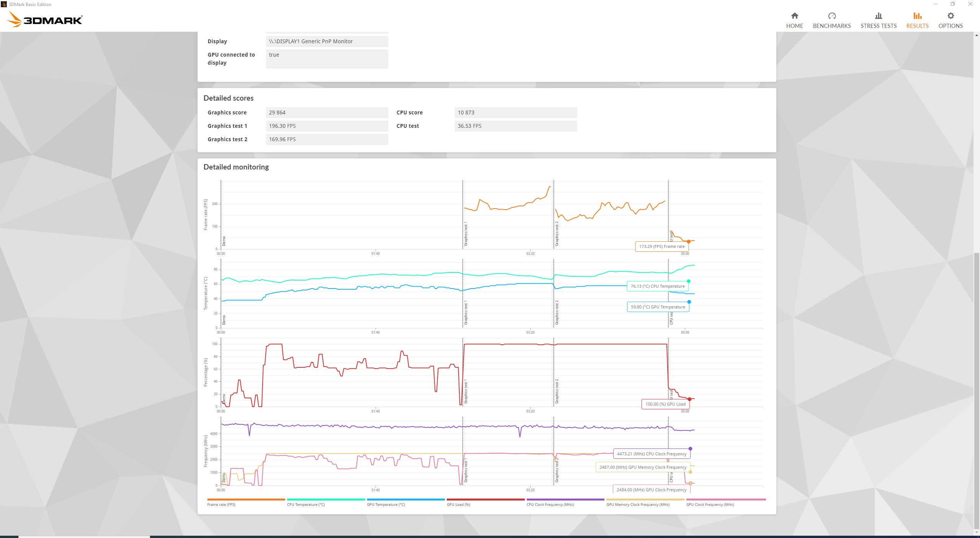Toggle Frame rate (FPS) legend series
The image size is (980, 538).
(x=221, y=504)
